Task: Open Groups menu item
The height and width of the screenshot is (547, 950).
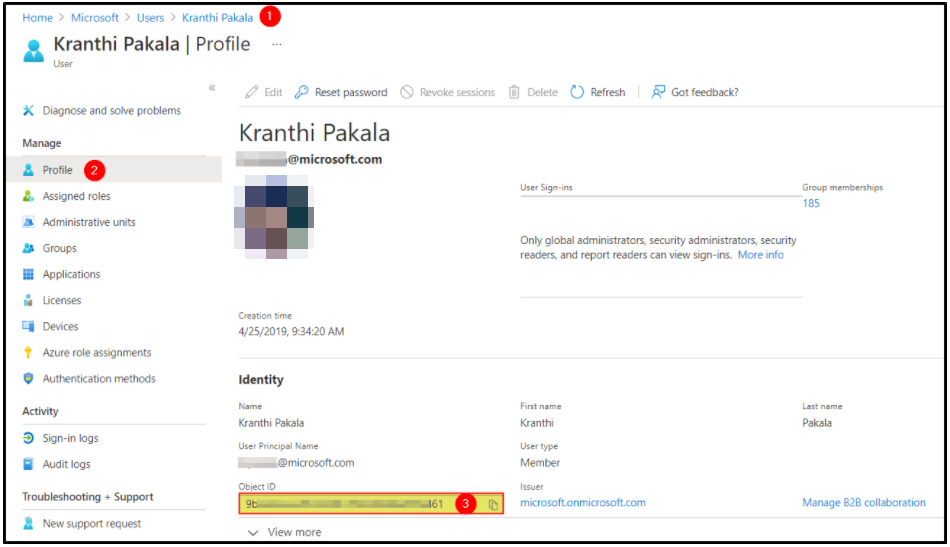Action: pyautogui.click(x=59, y=248)
